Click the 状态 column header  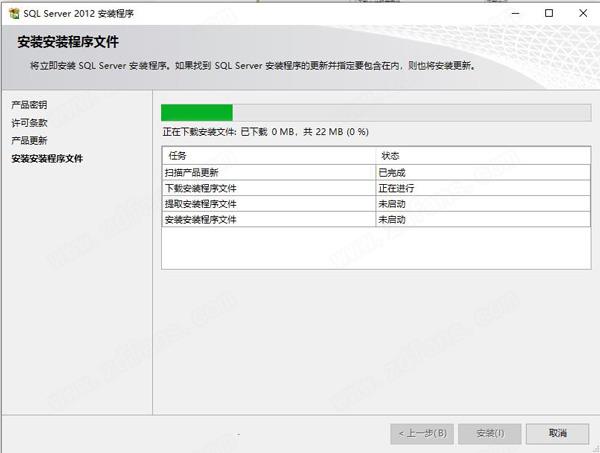[483, 156]
